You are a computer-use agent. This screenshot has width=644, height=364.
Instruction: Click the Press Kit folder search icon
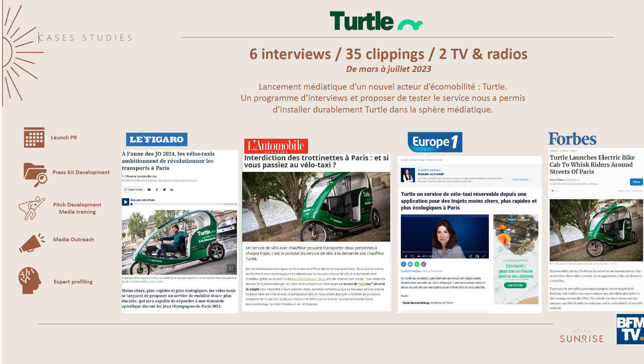tap(35, 175)
